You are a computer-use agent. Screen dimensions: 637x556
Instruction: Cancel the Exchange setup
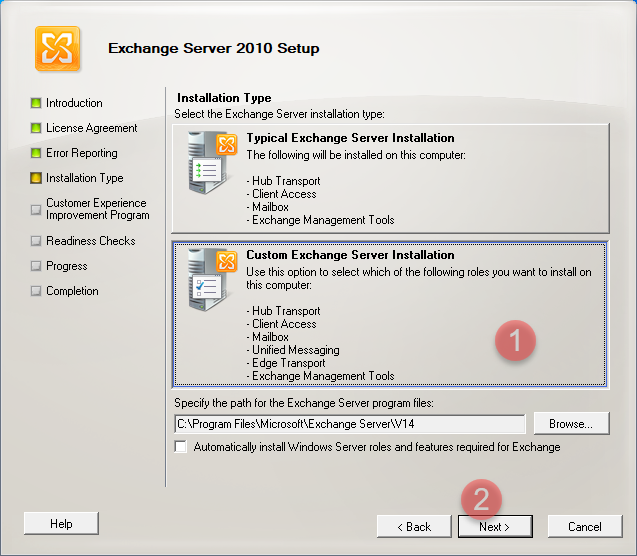tap(585, 527)
